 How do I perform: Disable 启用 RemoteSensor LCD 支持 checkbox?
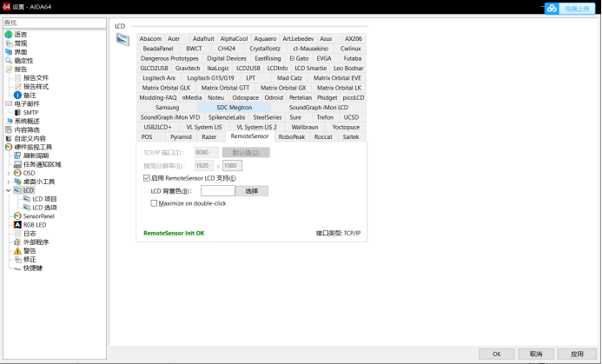point(147,178)
